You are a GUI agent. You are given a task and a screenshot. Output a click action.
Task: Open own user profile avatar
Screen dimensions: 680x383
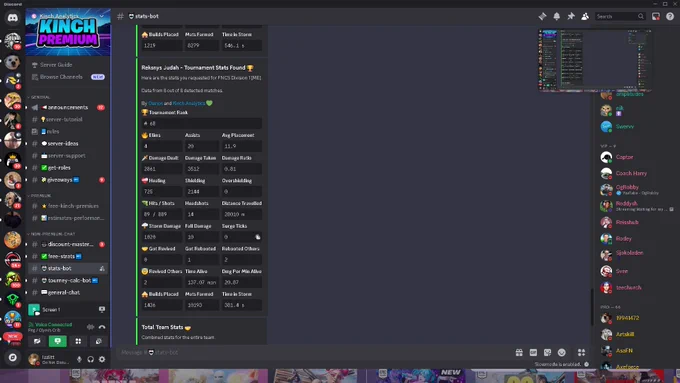pyautogui.click(x=33, y=359)
